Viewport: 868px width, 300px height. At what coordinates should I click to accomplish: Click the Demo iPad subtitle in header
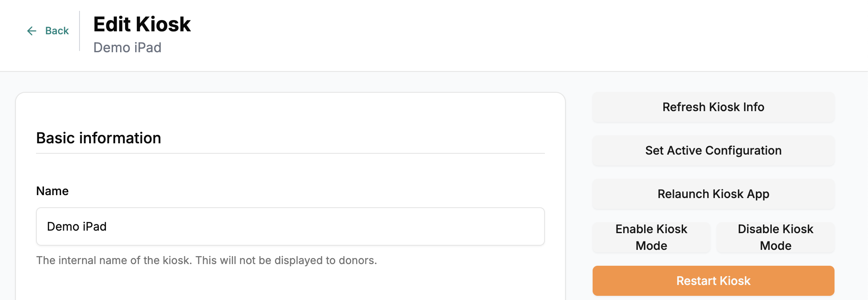[127, 48]
